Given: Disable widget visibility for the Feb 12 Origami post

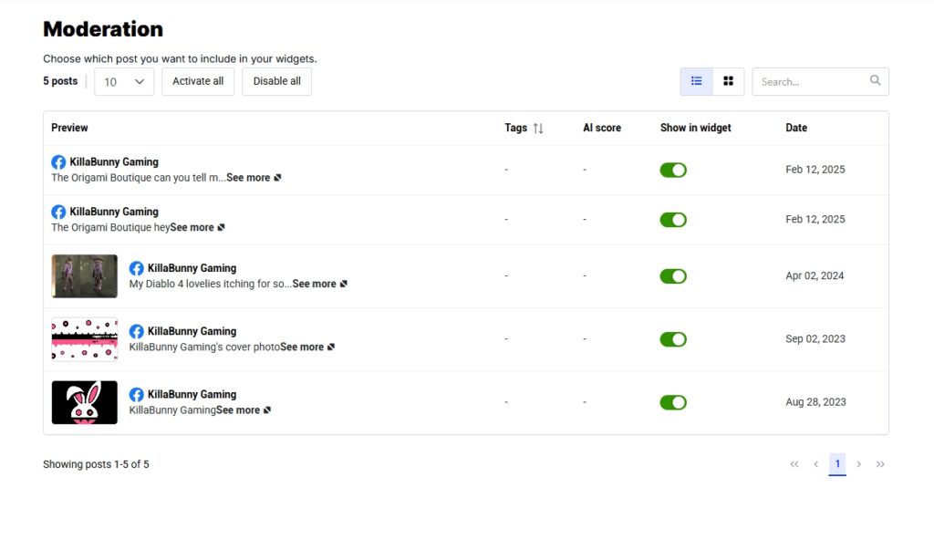Looking at the screenshot, I should click(673, 170).
